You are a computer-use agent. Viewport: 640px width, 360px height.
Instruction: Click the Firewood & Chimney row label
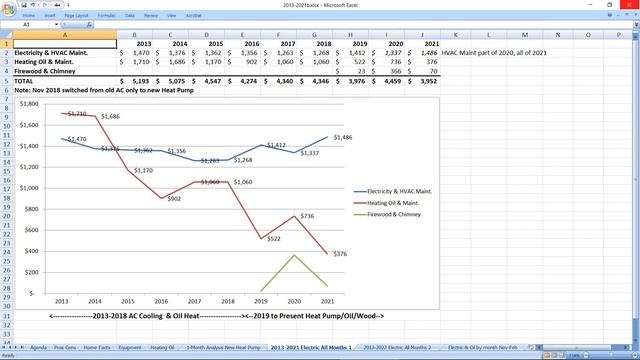[45, 71]
